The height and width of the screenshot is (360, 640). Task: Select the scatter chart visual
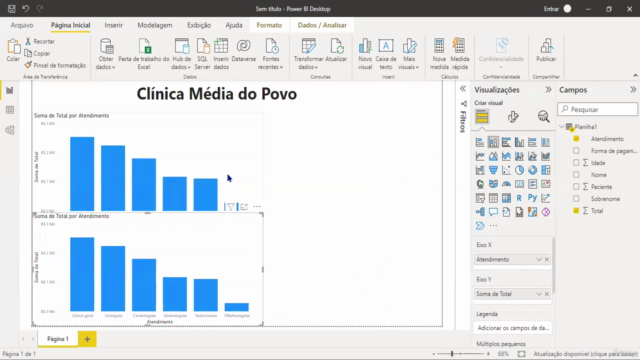point(506,170)
